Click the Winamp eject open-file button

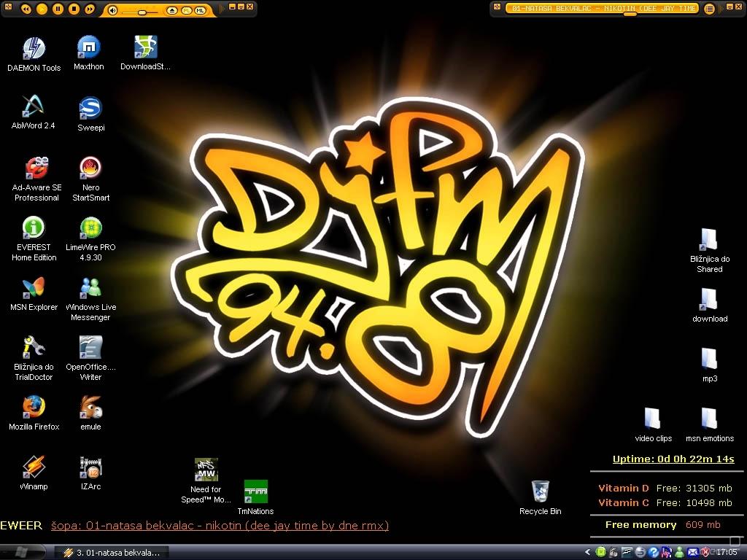tap(172, 10)
